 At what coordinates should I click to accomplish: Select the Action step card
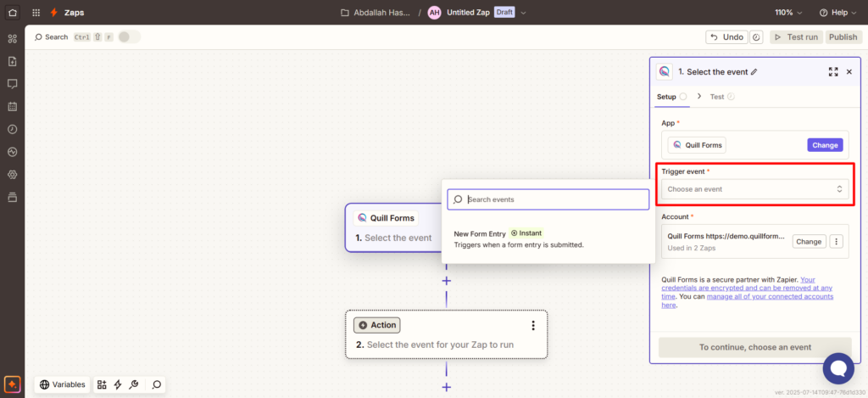click(446, 334)
